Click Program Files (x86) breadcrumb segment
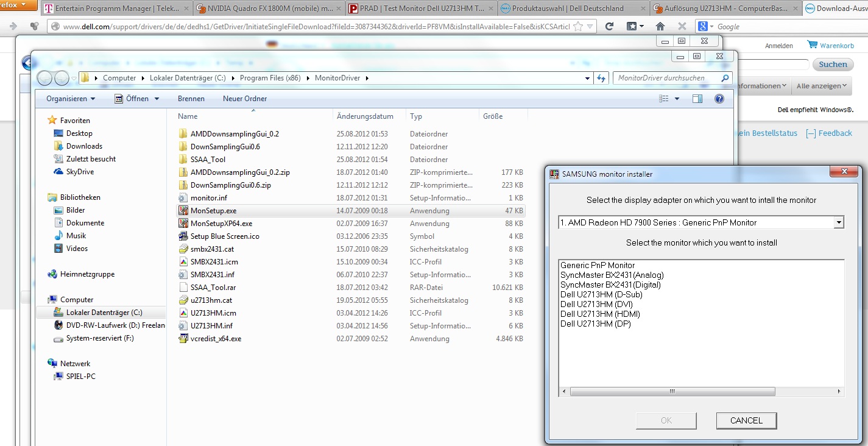 (270, 78)
